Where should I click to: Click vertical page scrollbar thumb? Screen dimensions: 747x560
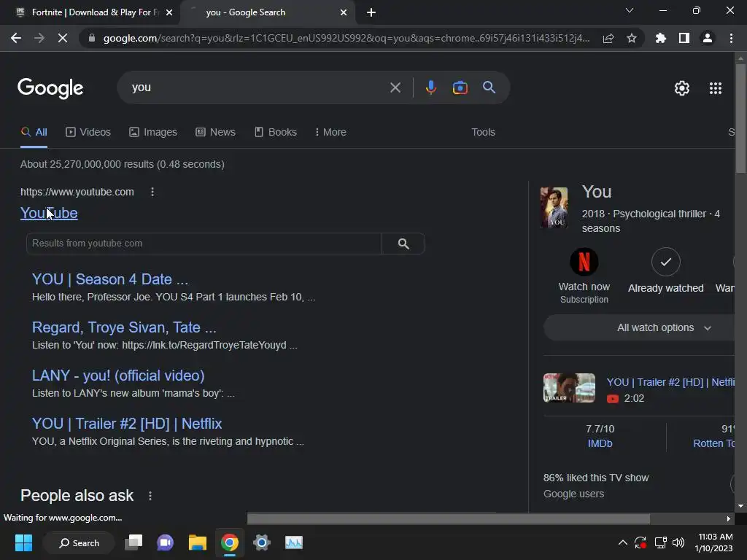pyautogui.click(x=740, y=119)
